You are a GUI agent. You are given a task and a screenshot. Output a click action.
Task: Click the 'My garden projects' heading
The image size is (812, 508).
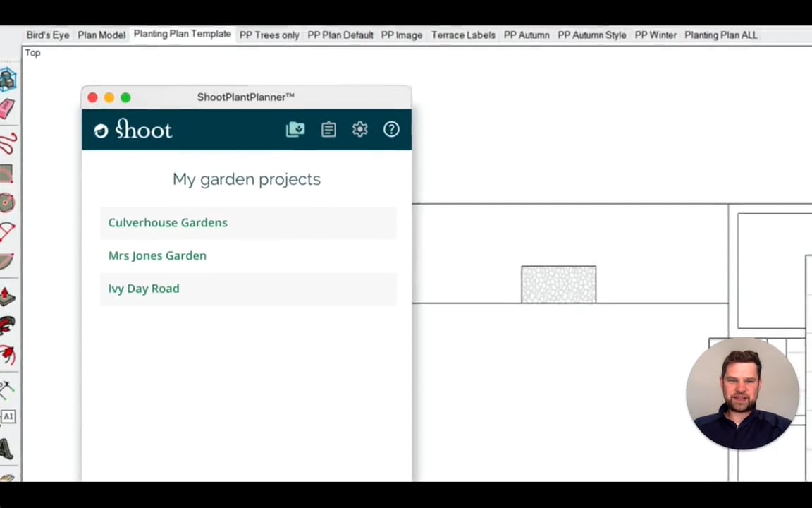tap(247, 179)
